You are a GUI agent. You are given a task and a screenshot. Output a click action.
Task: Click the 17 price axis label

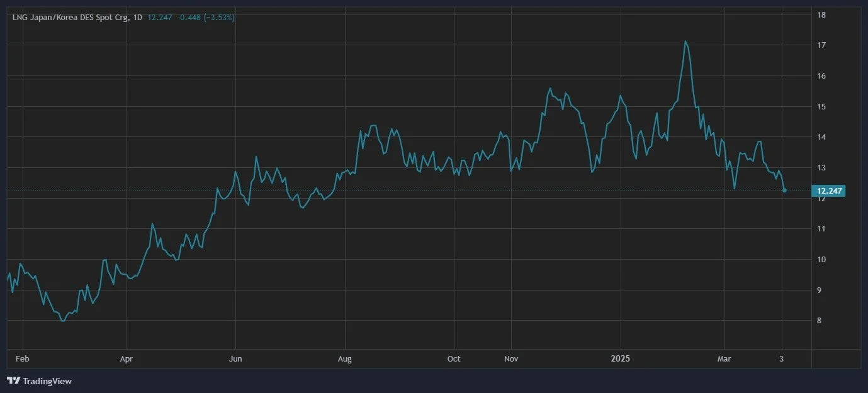(x=821, y=45)
